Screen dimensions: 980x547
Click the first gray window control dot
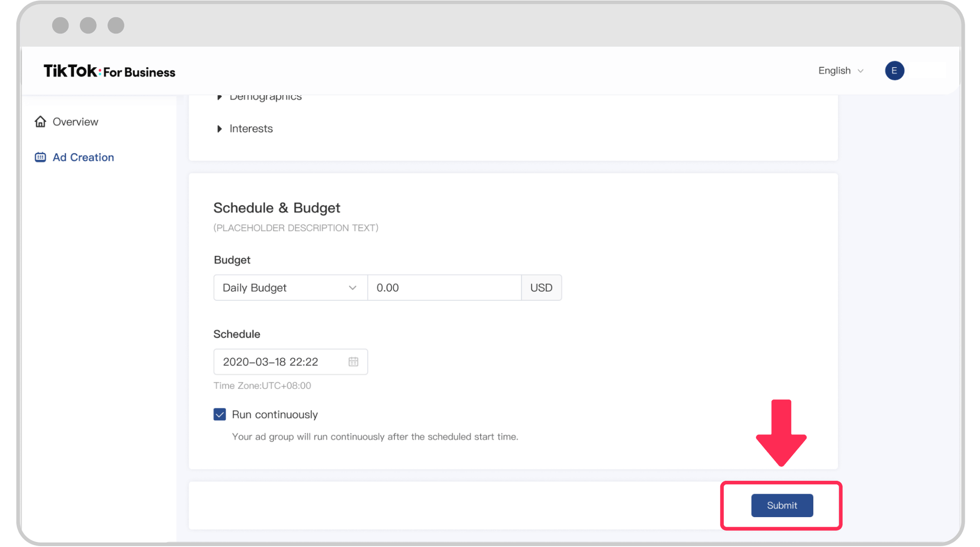pyautogui.click(x=60, y=25)
